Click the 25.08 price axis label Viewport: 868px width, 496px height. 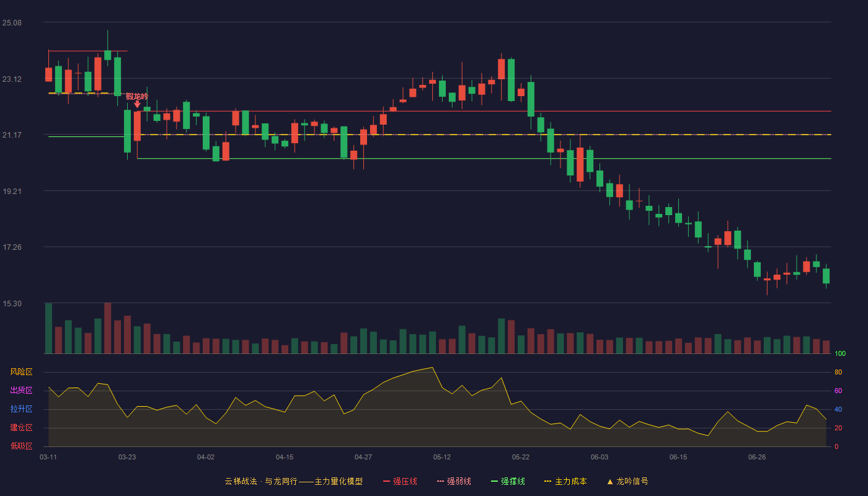tap(12, 23)
